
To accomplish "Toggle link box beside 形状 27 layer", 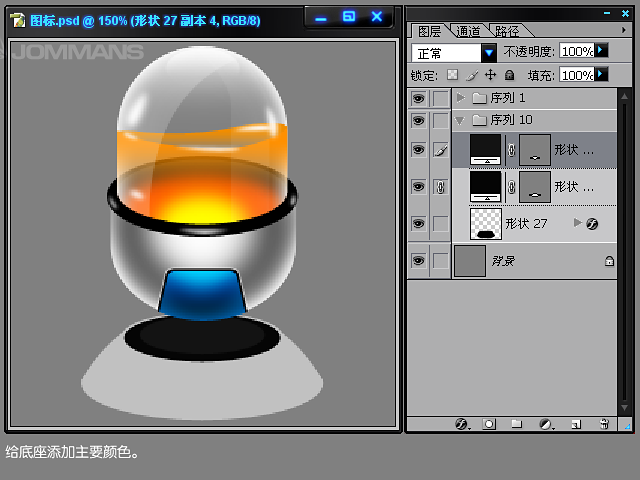I will coord(440,224).
